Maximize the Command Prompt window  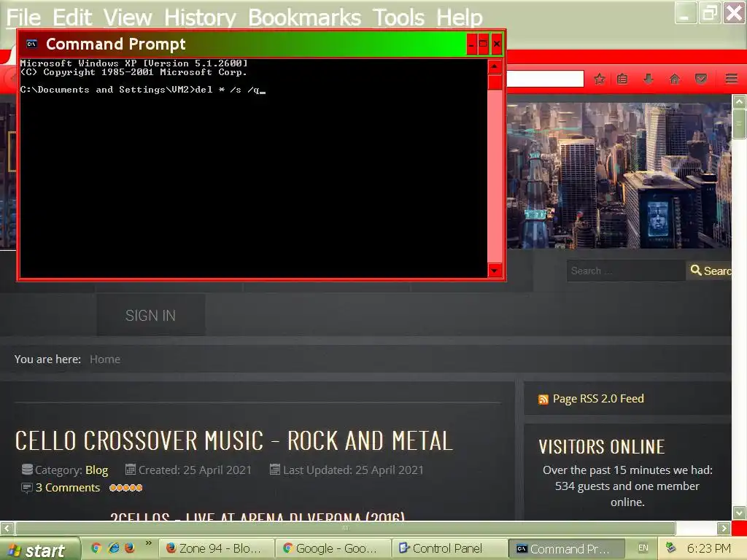(483, 44)
